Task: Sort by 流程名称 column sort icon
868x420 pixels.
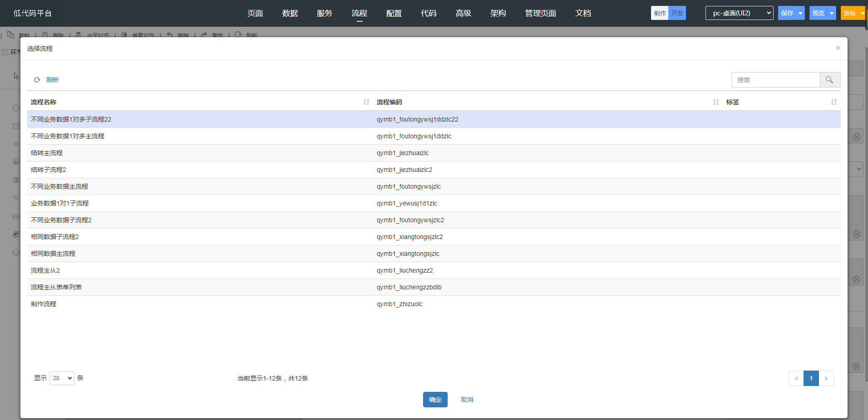Action: 366,102
